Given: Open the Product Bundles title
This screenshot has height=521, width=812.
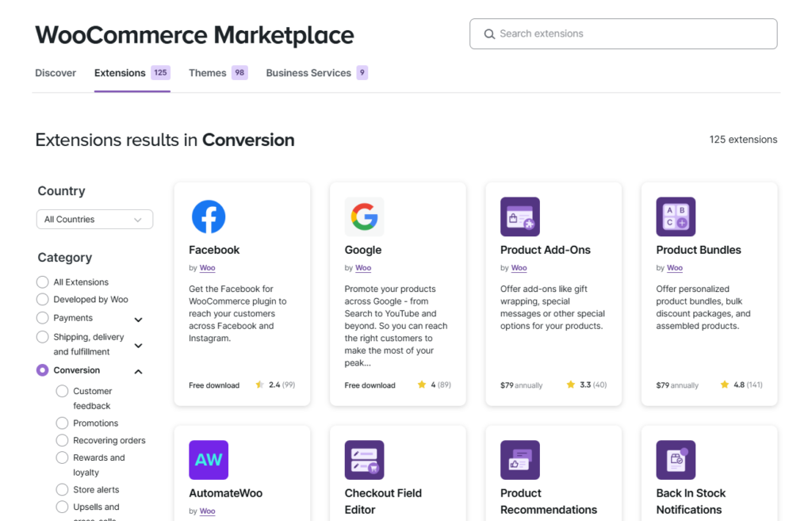Looking at the screenshot, I should tap(699, 250).
